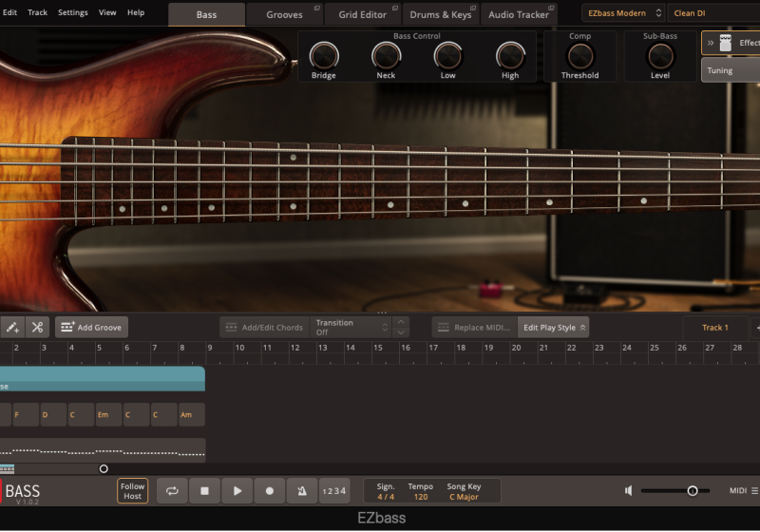Click Replace MIDI button

coord(474,328)
